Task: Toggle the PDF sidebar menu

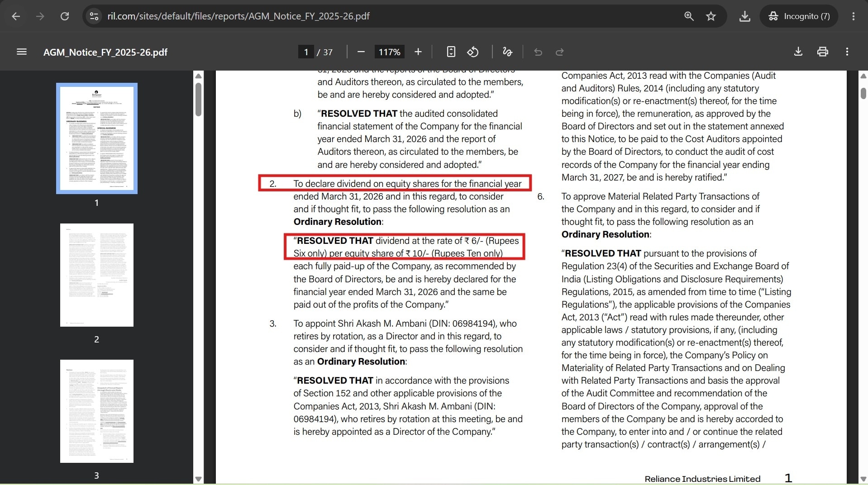Action: (x=22, y=52)
